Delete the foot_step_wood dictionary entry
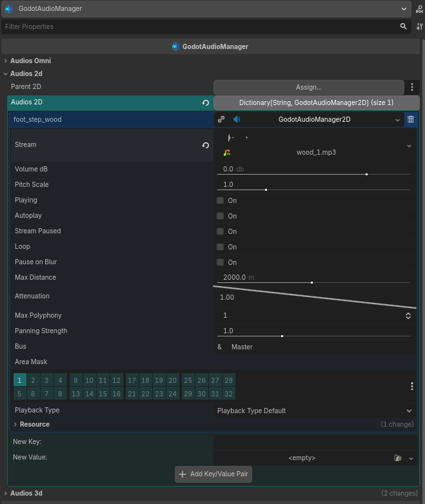 point(411,120)
